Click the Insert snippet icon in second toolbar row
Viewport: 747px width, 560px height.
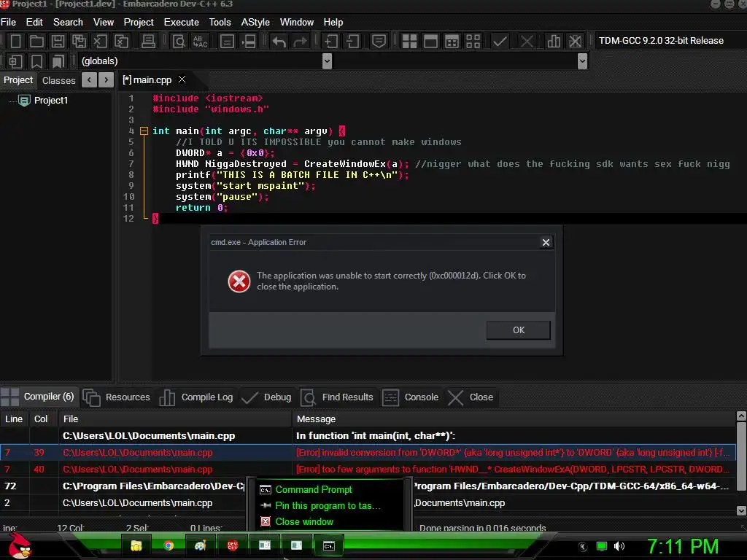coord(15,61)
